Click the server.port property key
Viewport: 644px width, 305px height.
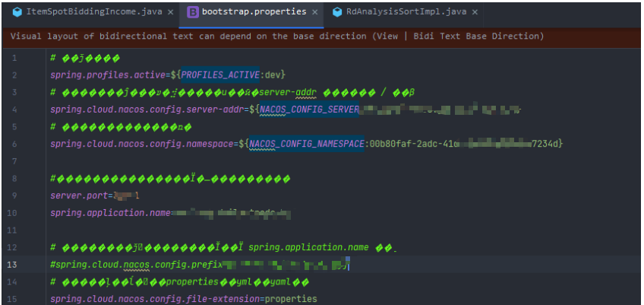pyautogui.click(x=79, y=195)
